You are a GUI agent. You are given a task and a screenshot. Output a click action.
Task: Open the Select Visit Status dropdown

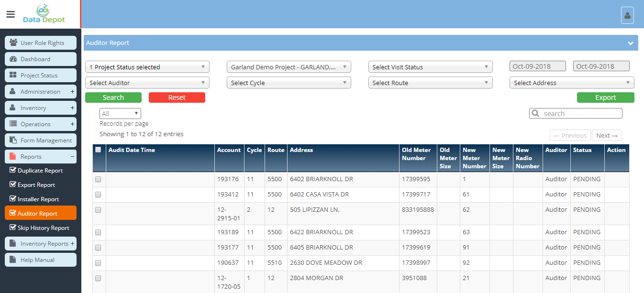click(x=430, y=67)
